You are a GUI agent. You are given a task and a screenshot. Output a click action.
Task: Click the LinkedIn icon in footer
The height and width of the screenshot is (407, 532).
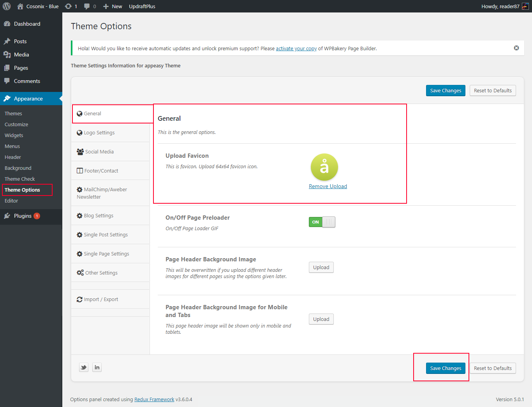(97, 367)
